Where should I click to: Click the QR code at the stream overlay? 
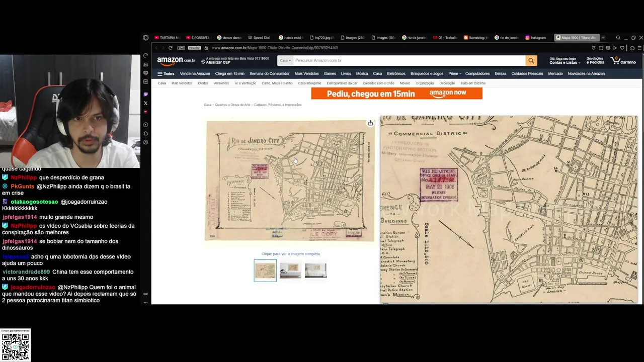tap(15, 346)
